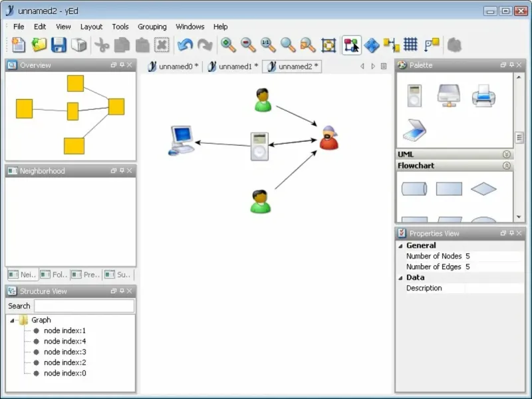The image size is (532, 399).
Task: Click the Palette scrollbar handle
Action: point(519,138)
